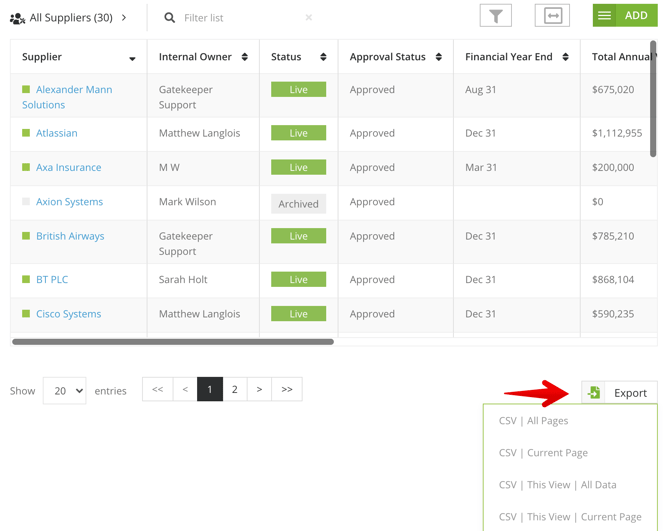Open the British Airways supplier link
Screen dimensions: 670x531
coord(70,236)
